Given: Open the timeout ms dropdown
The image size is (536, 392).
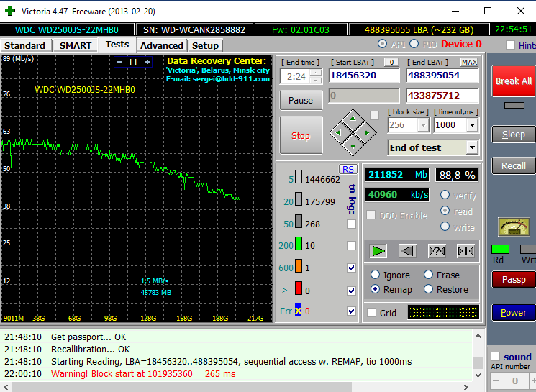Looking at the screenshot, I should (x=472, y=125).
